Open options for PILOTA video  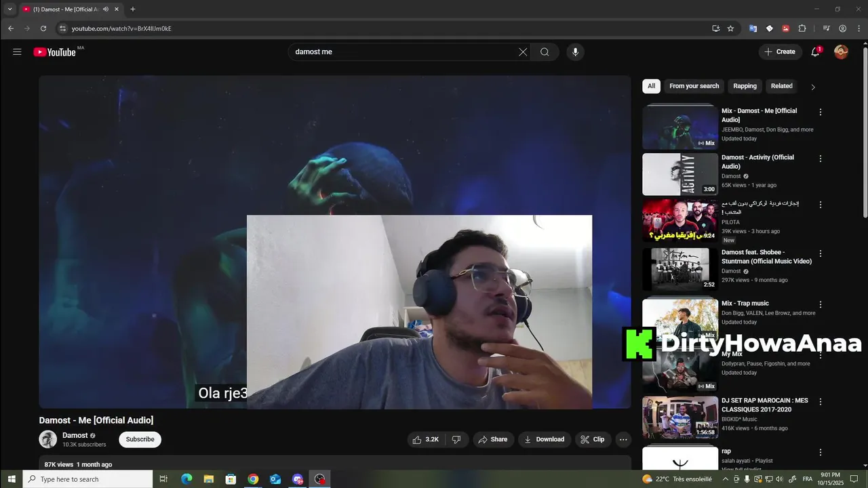(x=820, y=205)
